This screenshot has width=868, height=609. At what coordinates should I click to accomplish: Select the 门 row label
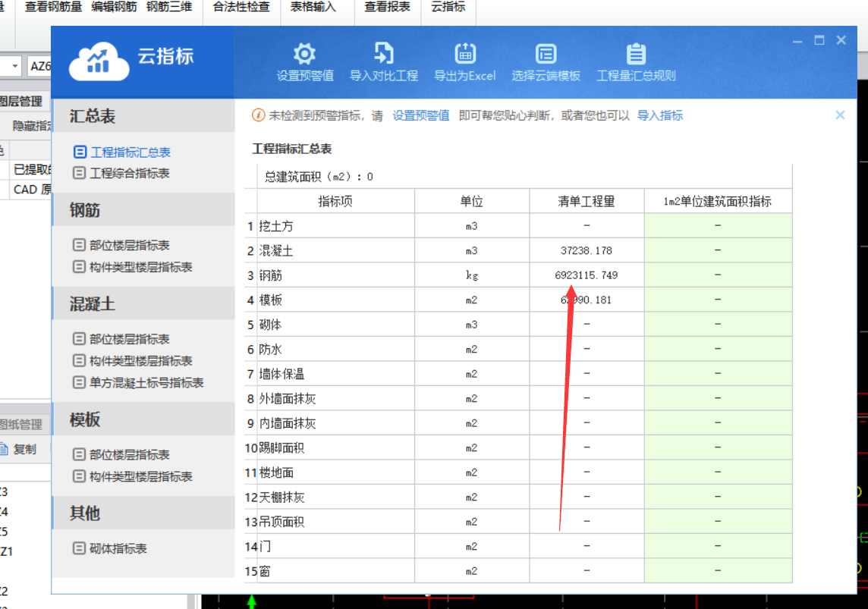(265, 547)
